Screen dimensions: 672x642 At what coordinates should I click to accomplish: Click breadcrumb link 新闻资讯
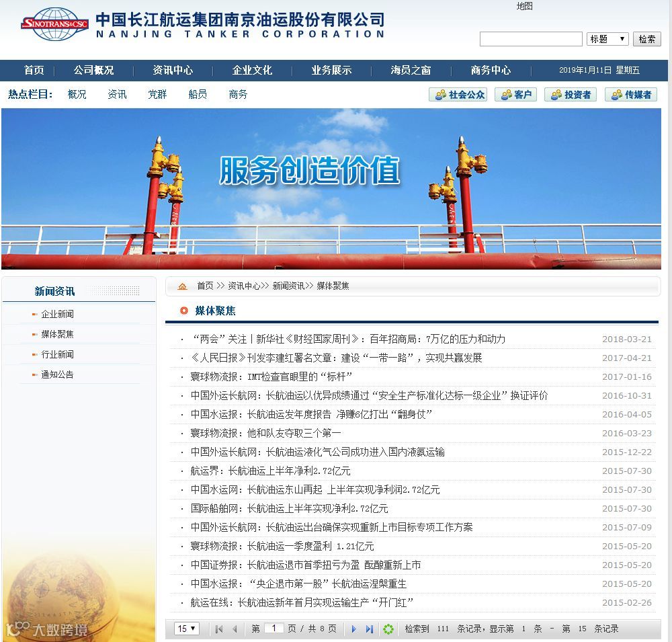[288, 286]
